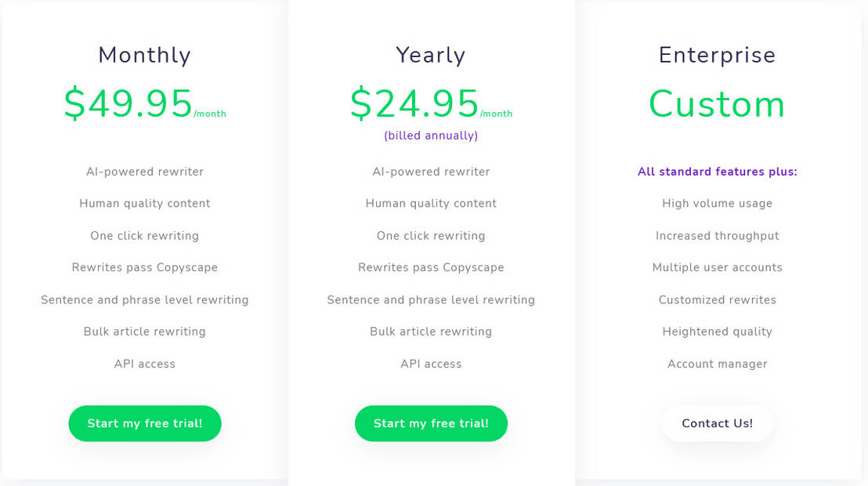Viewport: 868px width, 486px height.
Task: Click 'AI-powered rewriter' in Yearly column
Action: pyautogui.click(x=431, y=172)
